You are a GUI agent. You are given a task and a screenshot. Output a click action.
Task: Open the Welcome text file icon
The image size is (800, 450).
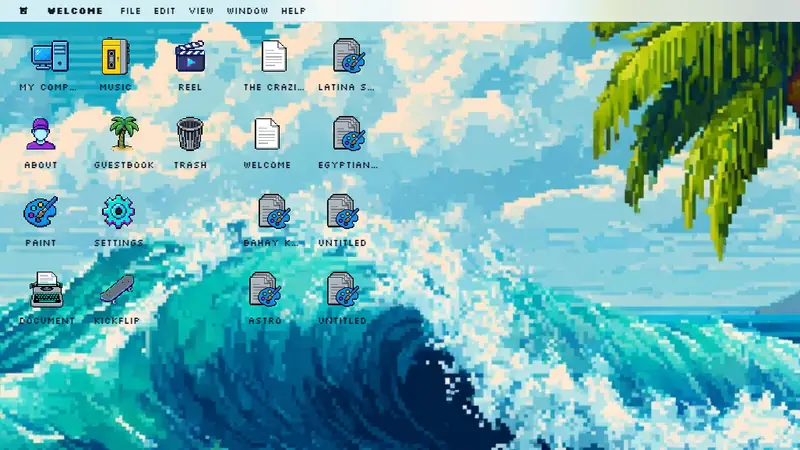pos(267,134)
